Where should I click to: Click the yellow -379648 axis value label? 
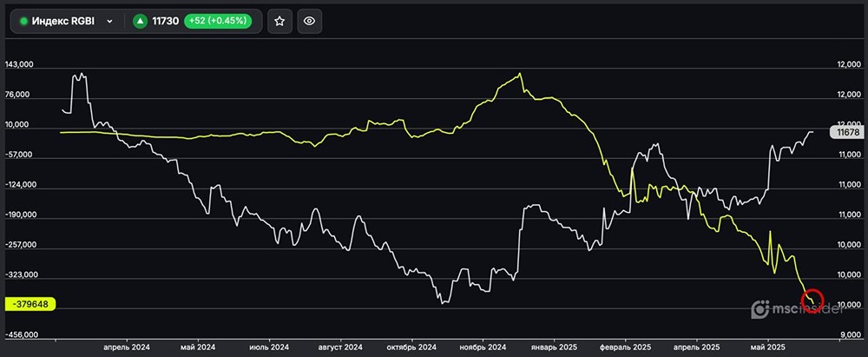pyautogui.click(x=30, y=304)
